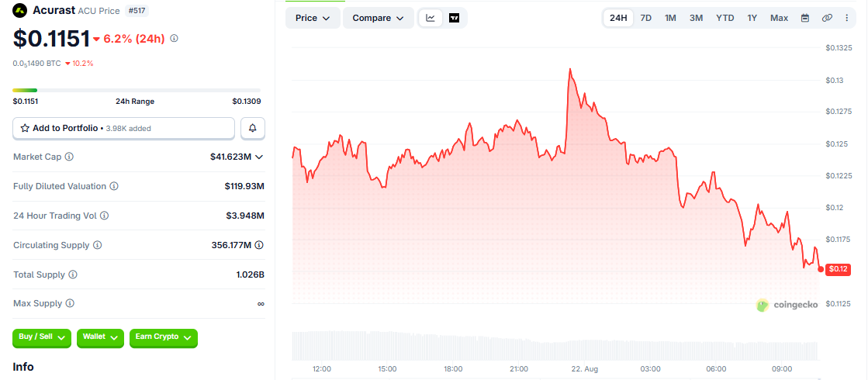Click the 0.0₅1490 BTC price text
Image resolution: width=868 pixels, height=380 pixels.
coord(37,63)
